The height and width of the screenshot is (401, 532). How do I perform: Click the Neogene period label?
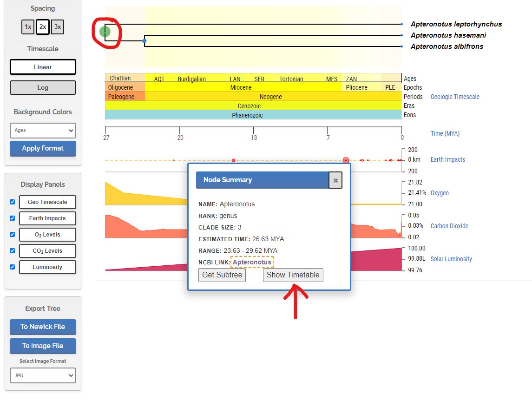[x=271, y=97]
